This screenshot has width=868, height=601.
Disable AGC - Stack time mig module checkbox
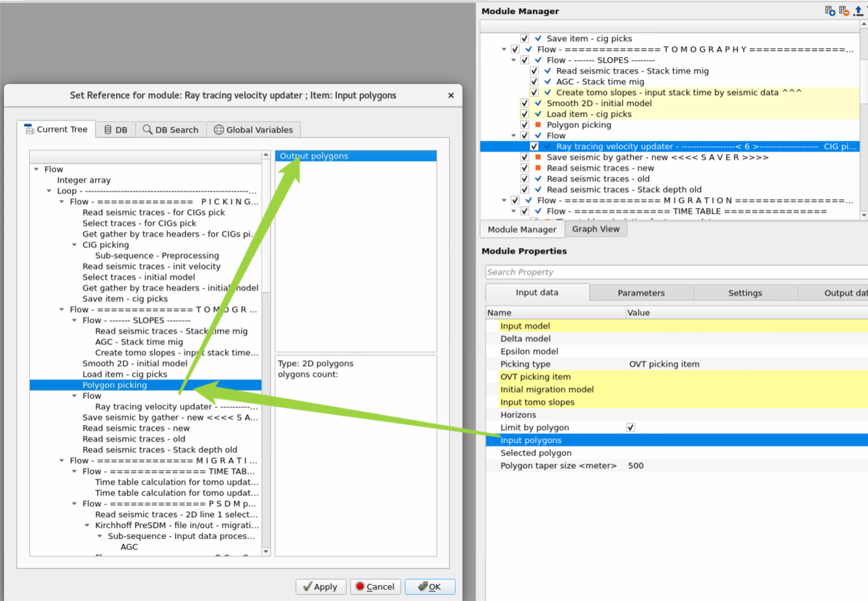click(534, 82)
